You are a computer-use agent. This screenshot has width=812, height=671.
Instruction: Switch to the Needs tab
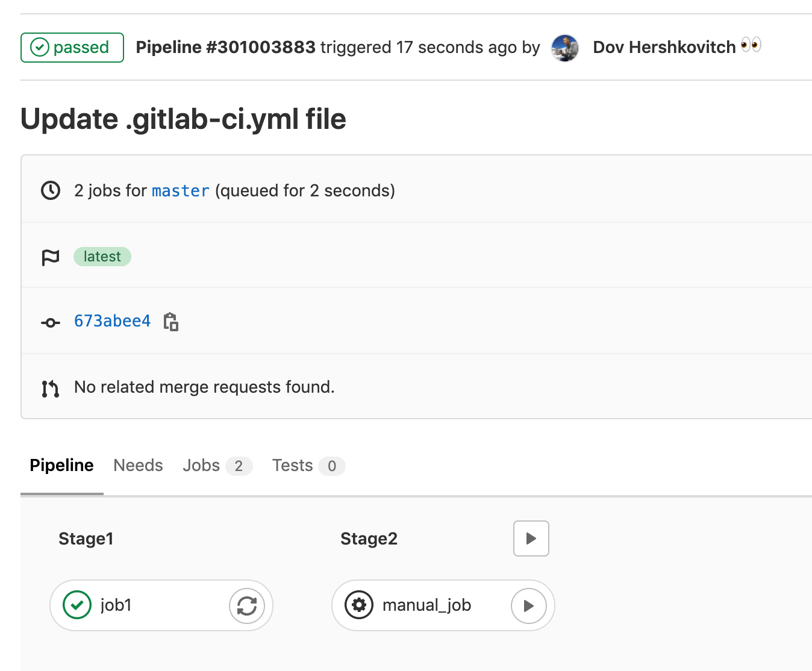click(x=138, y=466)
